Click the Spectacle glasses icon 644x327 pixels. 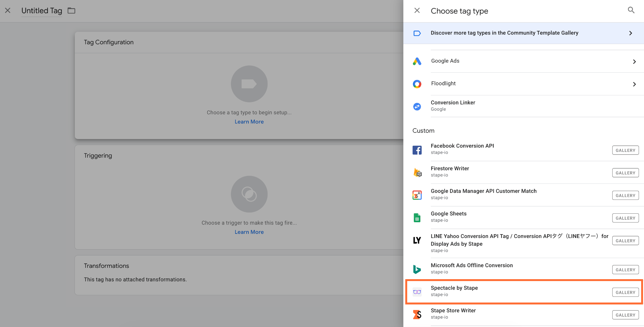click(417, 292)
